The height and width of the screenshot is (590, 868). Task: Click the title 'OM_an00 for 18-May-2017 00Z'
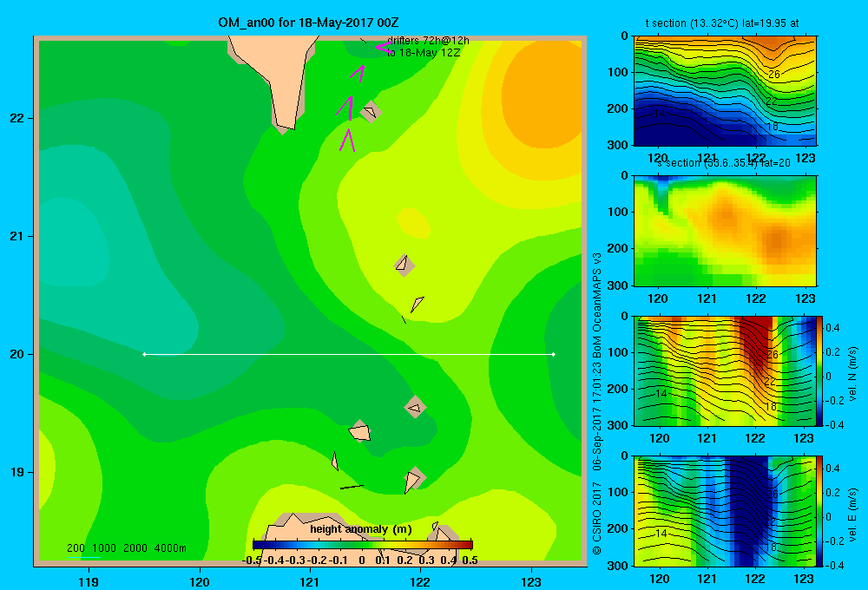(308, 23)
